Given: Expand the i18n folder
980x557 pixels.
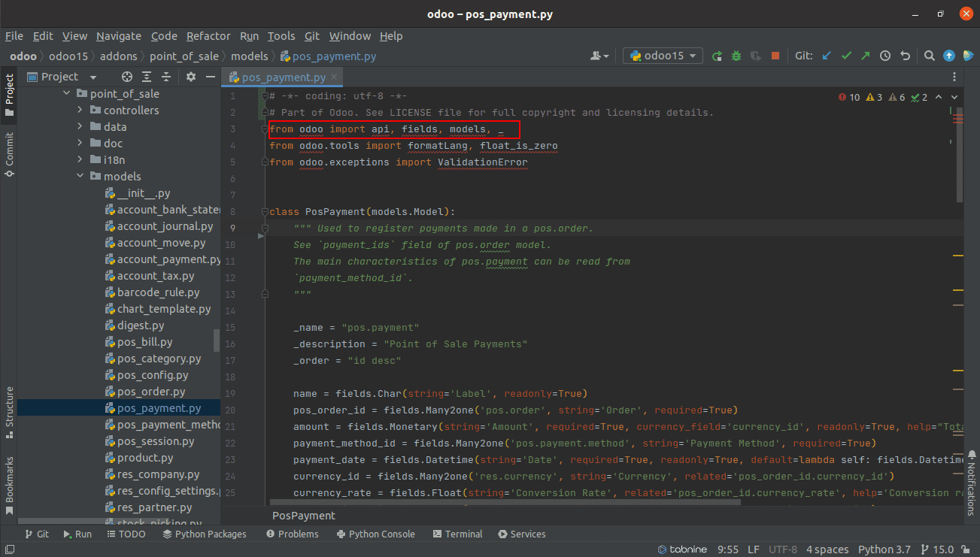Looking at the screenshot, I should 80,160.
